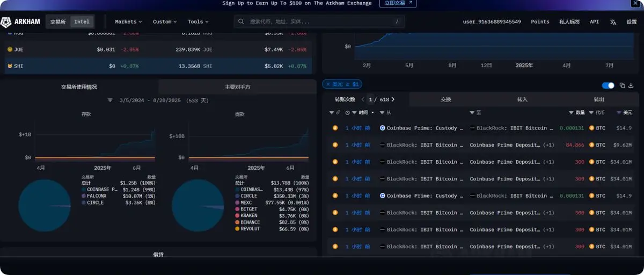Switch to 交易所 mode tab
The height and width of the screenshot is (275, 644).
(58, 22)
